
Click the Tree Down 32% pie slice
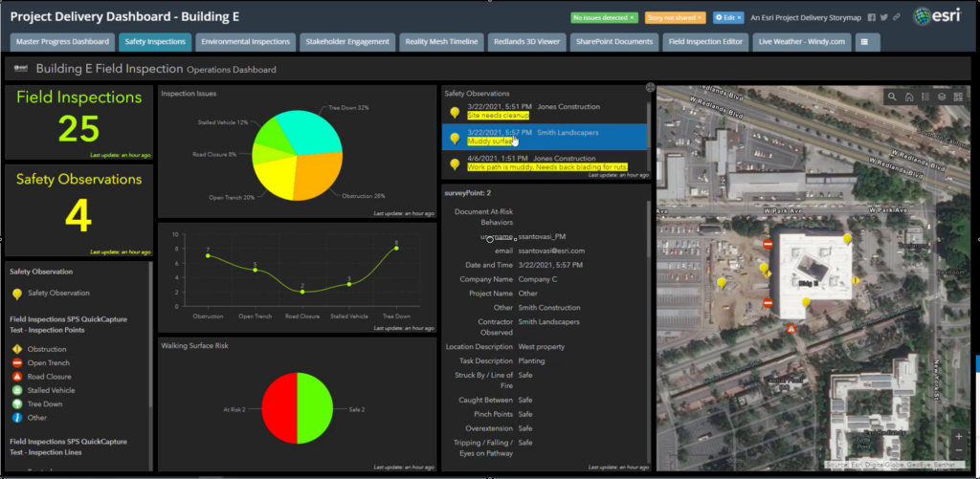[313, 132]
